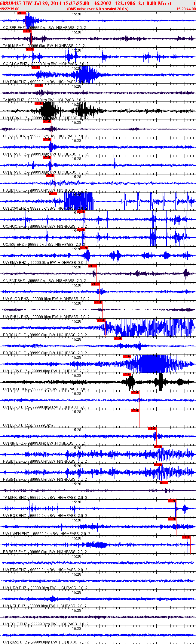
Task: Click the UW.GLDO EHZ station label
Action: point(46,299)
